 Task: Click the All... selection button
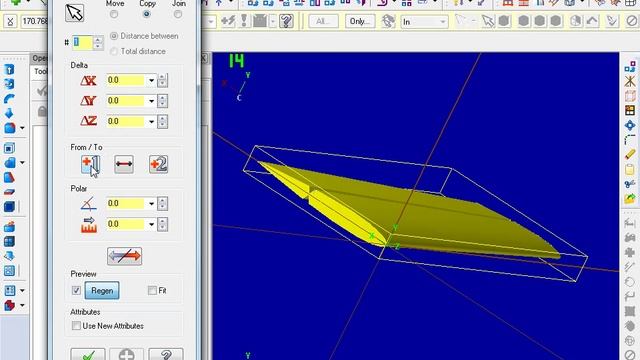323,21
